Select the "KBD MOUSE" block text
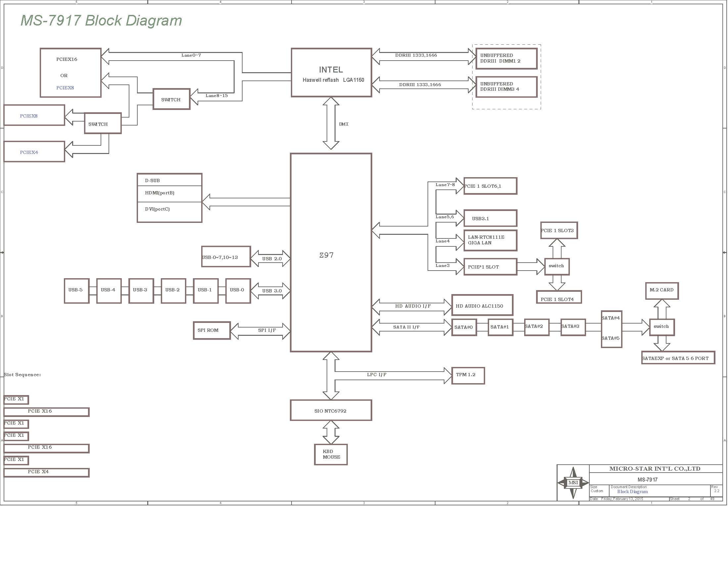 (x=331, y=454)
